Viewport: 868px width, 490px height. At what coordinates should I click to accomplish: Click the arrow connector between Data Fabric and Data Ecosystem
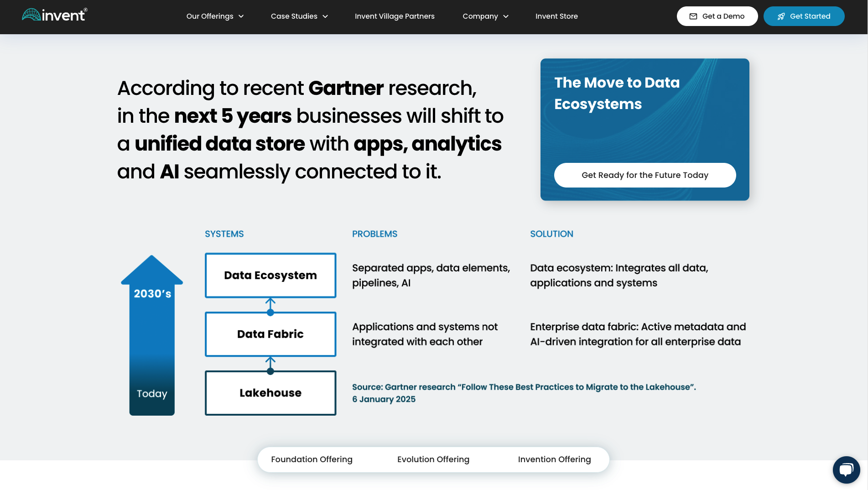tap(270, 306)
